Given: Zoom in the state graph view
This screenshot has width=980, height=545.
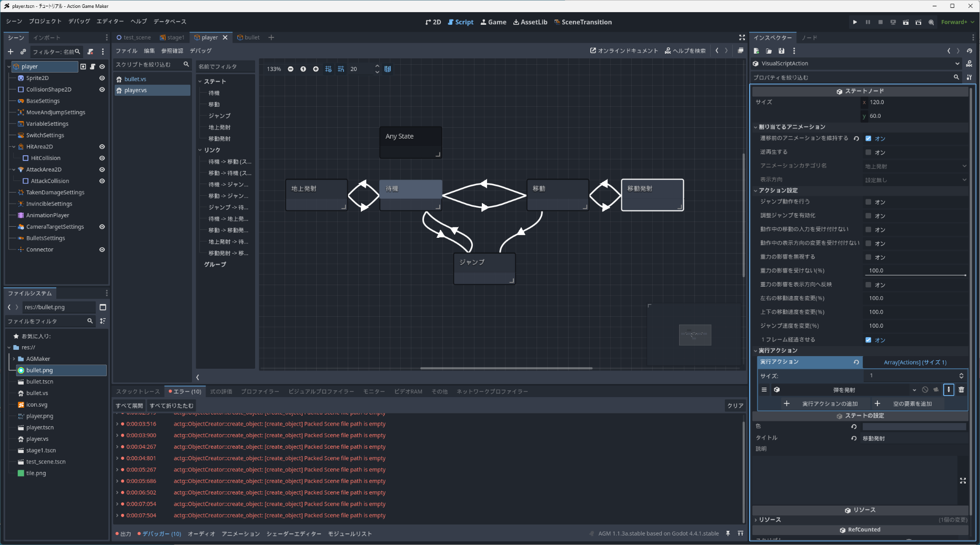Looking at the screenshot, I should 316,69.
